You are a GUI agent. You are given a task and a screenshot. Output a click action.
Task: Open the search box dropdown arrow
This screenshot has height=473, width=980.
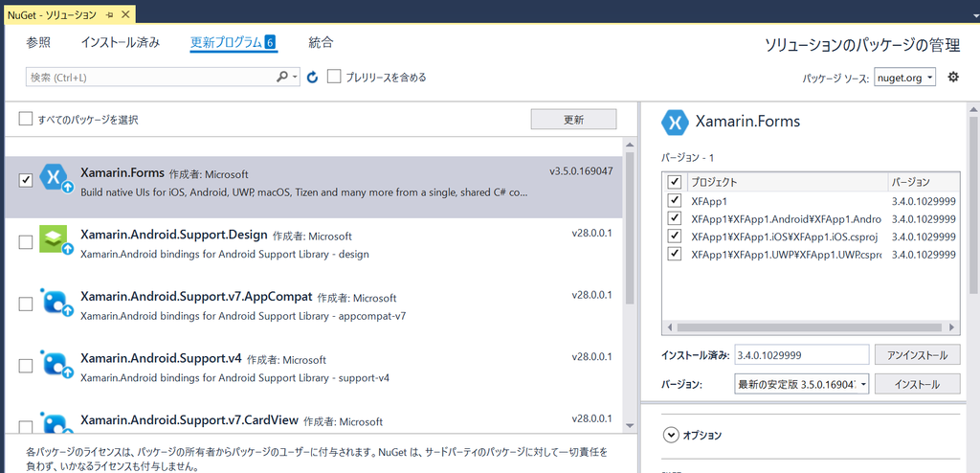(x=295, y=77)
